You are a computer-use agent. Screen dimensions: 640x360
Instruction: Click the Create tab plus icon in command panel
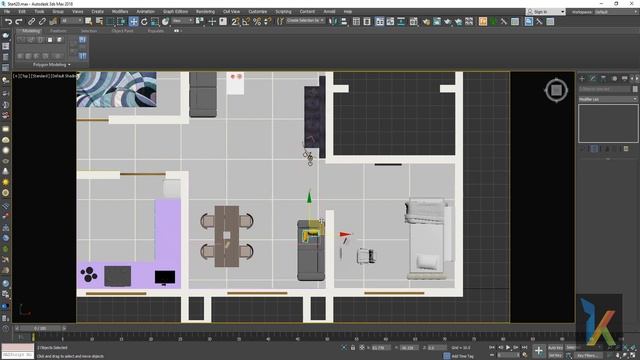[582, 78]
